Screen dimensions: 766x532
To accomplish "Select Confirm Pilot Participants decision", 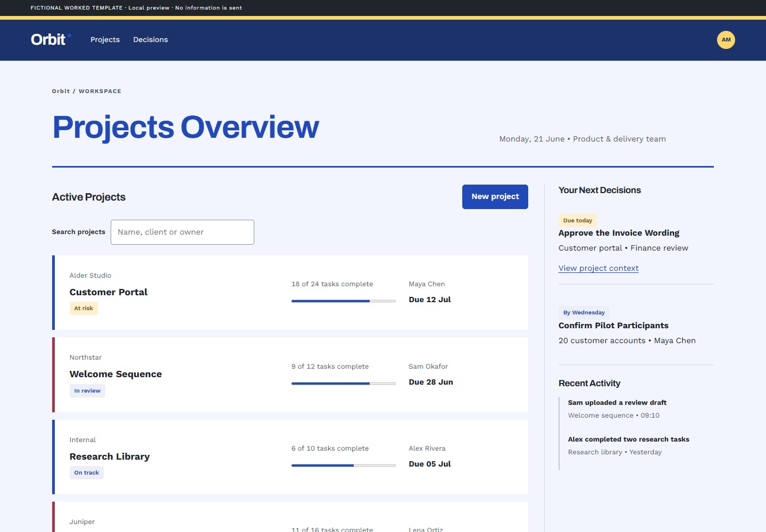I will coord(613,326).
